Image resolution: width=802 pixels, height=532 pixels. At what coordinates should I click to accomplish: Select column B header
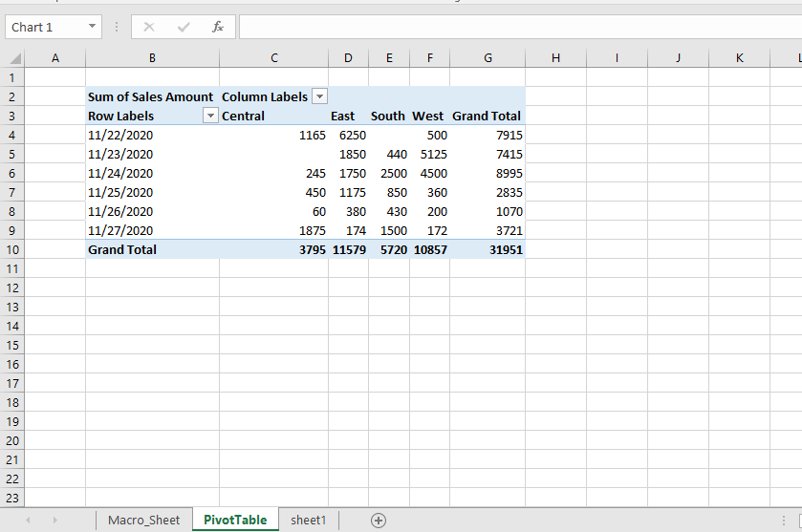pyautogui.click(x=152, y=57)
